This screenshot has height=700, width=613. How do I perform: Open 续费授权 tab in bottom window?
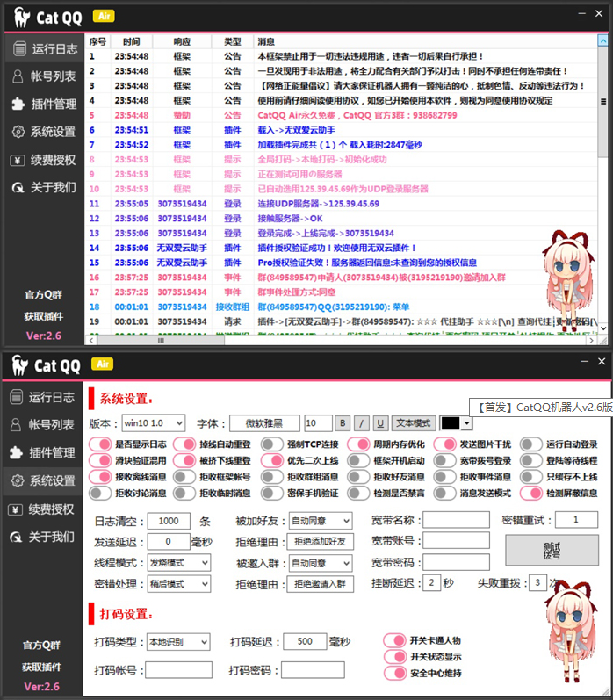point(42,509)
